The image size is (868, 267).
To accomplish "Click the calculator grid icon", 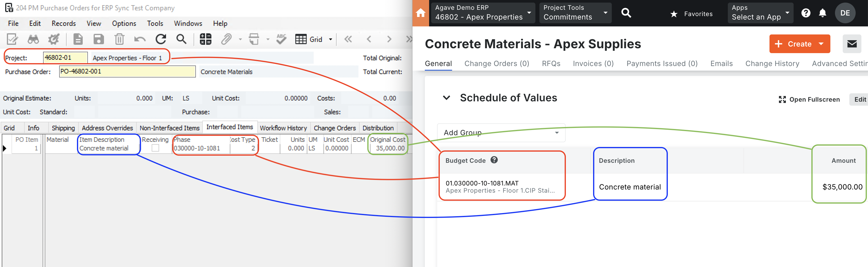I will [205, 39].
